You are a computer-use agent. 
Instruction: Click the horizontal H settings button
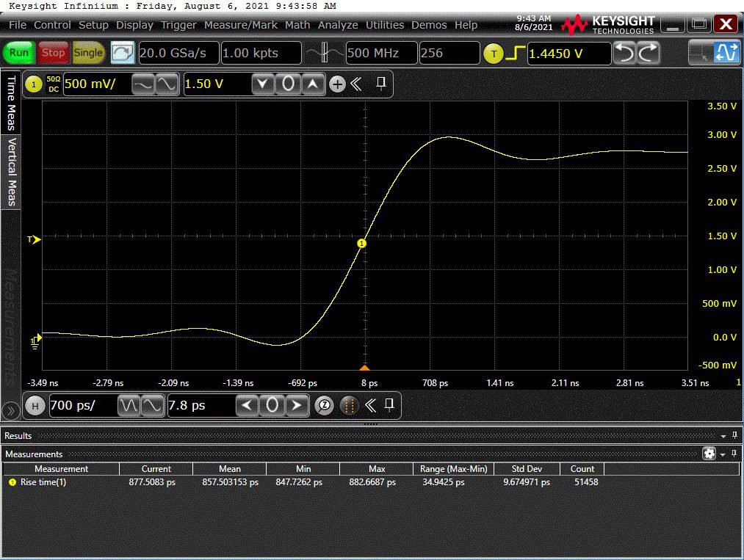[35, 405]
